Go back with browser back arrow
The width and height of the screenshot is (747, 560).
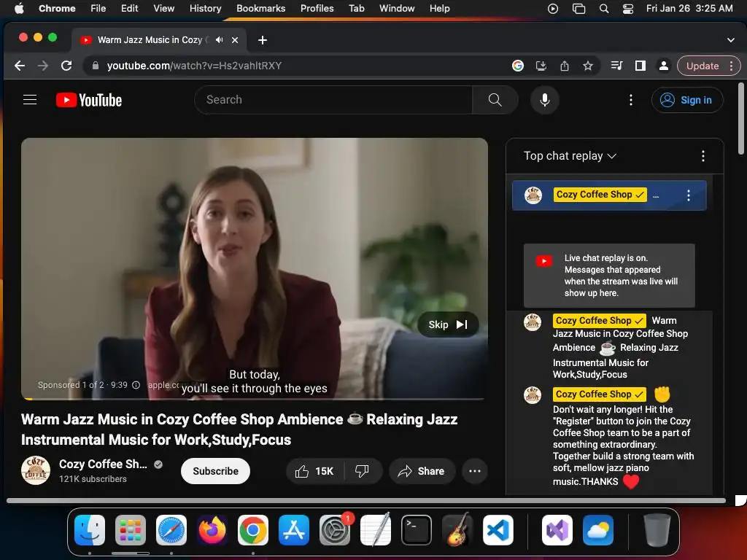20,66
